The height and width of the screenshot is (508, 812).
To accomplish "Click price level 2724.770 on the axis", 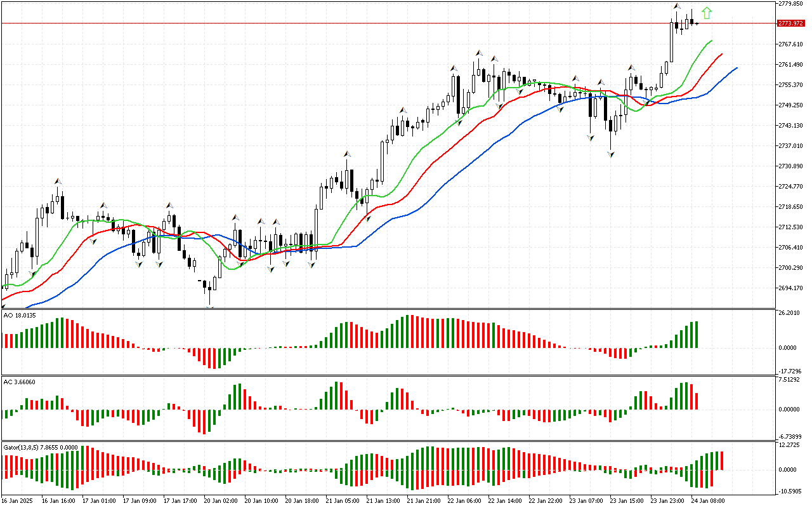I will coord(790,187).
